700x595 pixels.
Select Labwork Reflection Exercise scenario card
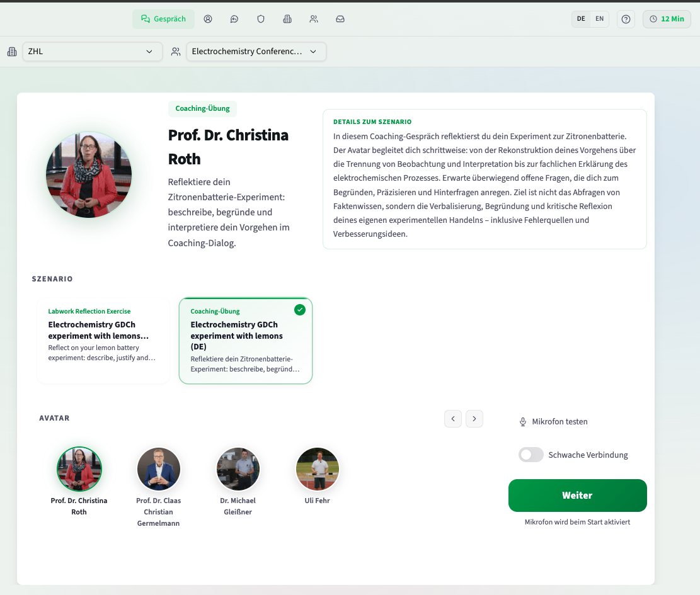tap(103, 341)
